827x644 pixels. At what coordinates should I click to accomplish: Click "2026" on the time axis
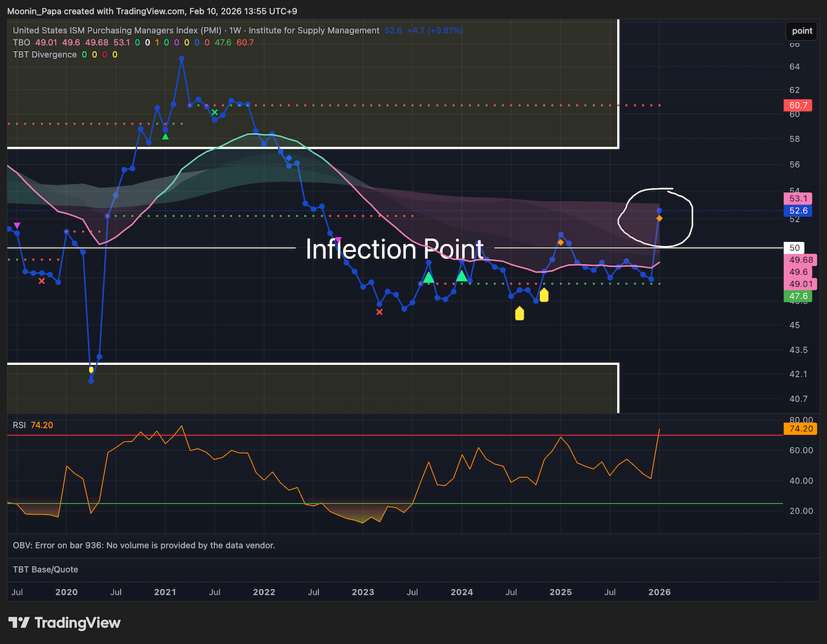[660, 592]
